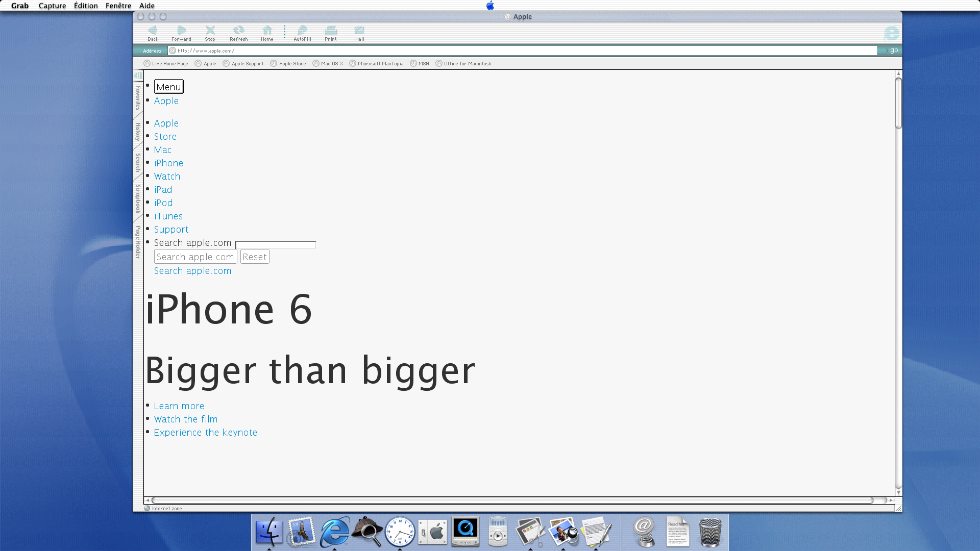The image size is (980, 551).
Task: Collapse the explorer bar arrow
Action: (138, 76)
